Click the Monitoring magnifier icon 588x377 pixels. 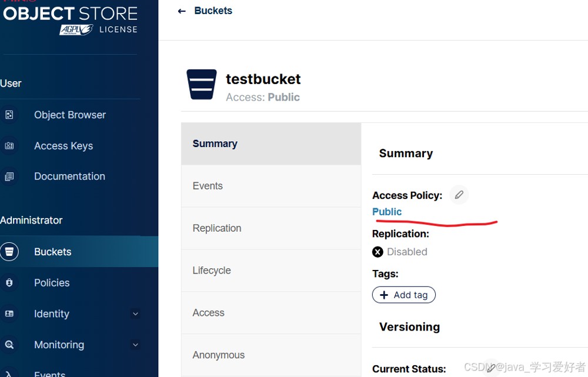[9, 345]
